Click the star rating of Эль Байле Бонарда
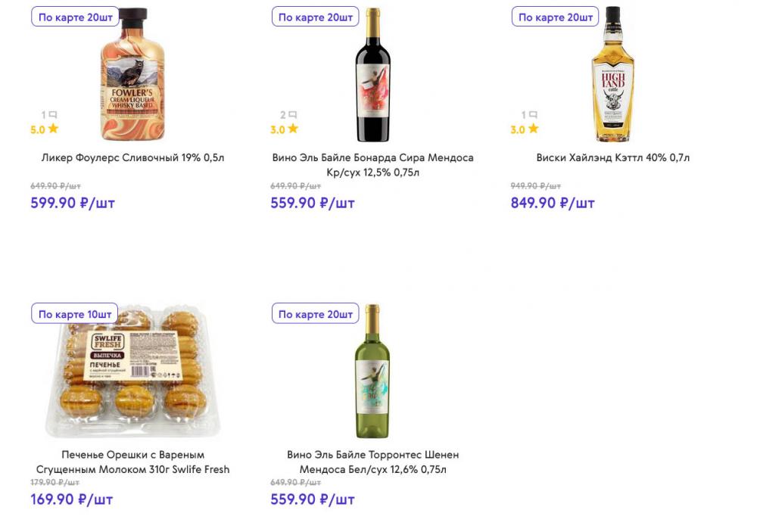This screenshot has width=757, height=532. (285, 129)
